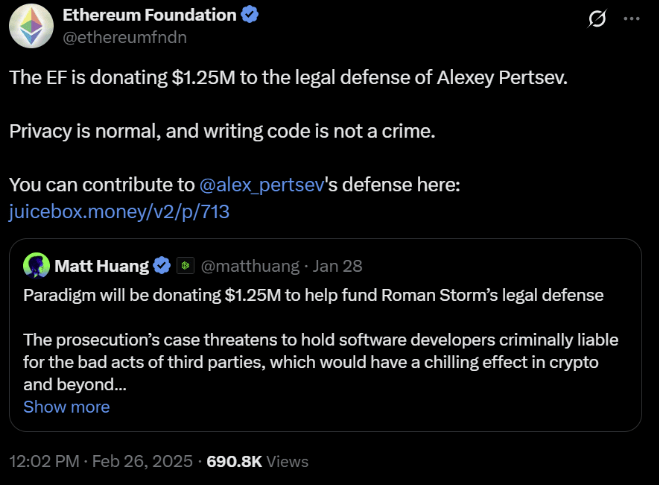Click the Matt Huang display name
This screenshot has width=659, height=485.
[x=102, y=266]
